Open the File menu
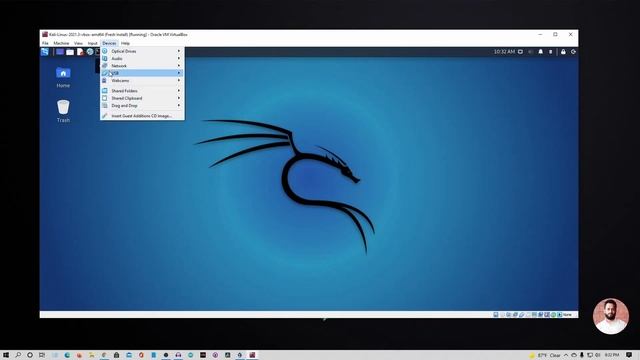 [x=45, y=43]
